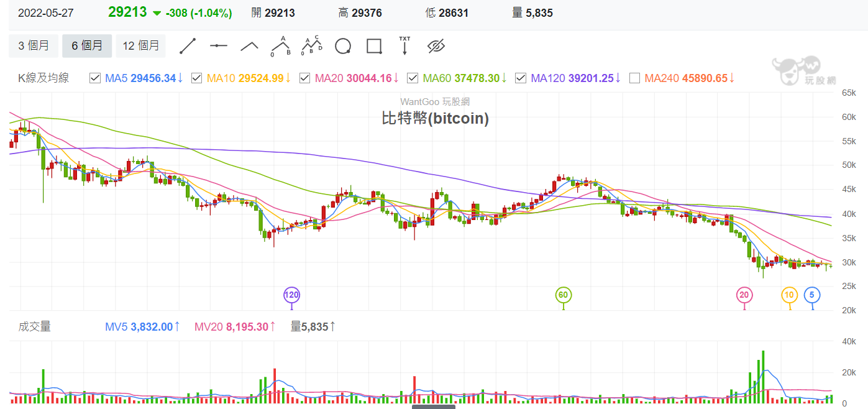Image resolution: width=868 pixels, height=409 pixels.
Task: Select the ABCD pattern drawing tool
Action: tap(312, 45)
